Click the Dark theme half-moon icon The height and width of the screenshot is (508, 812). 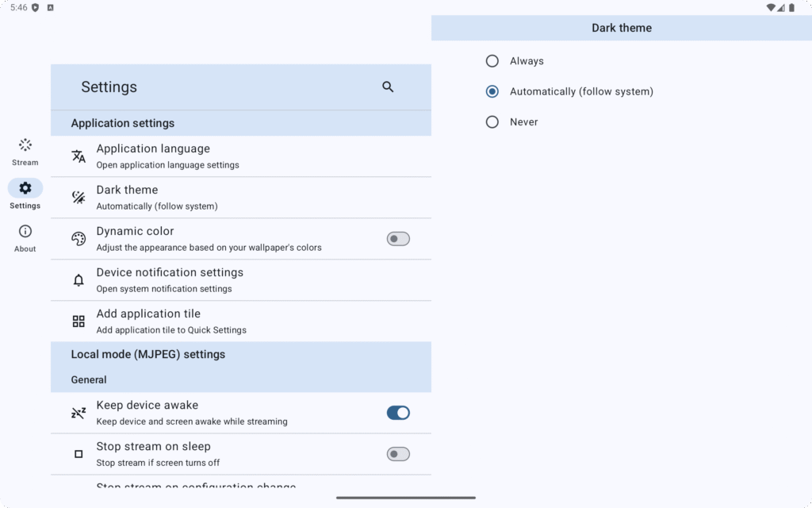[79, 198]
